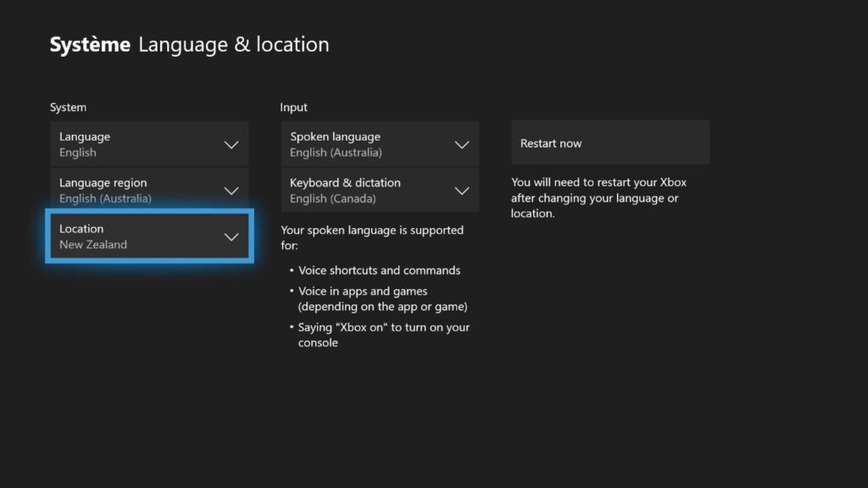
Task: Click the Language & location page heading
Action: [234, 44]
